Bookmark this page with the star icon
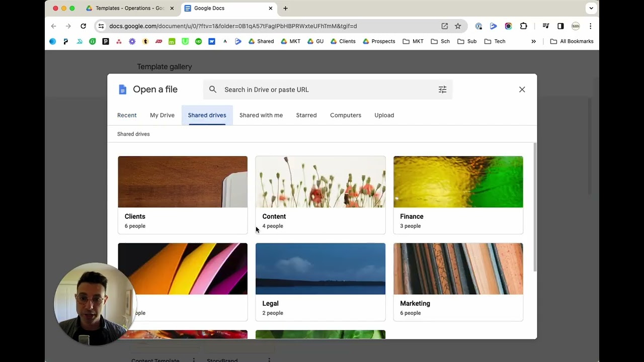Image resolution: width=644 pixels, height=362 pixels. (x=458, y=26)
